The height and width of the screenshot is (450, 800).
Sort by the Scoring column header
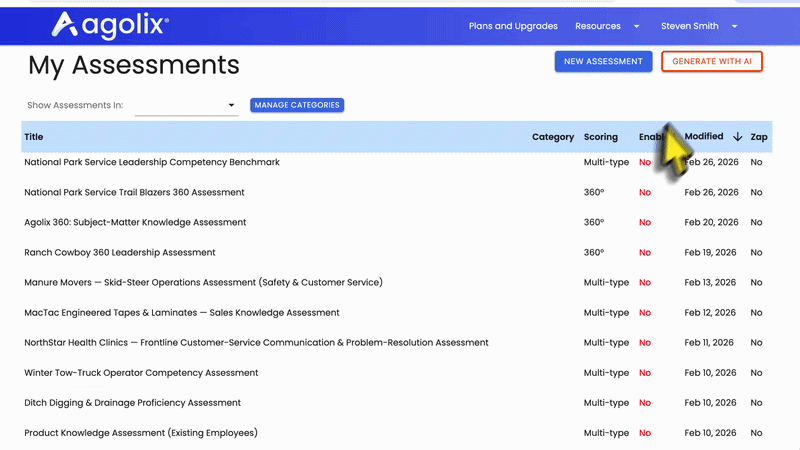[x=600, y=137]
